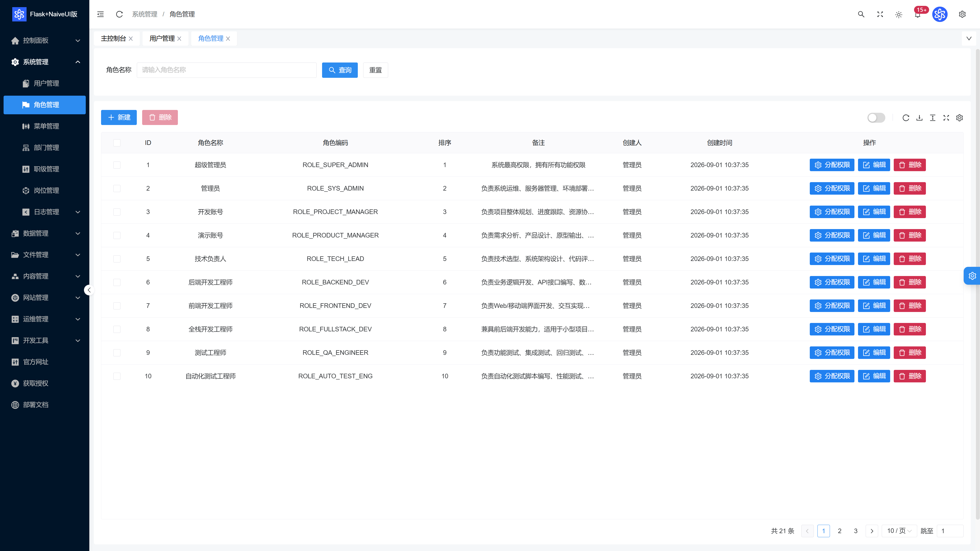Check the select-all header checkbox
980x551 pixels.
pyautogui.click(x=117, y=143)
